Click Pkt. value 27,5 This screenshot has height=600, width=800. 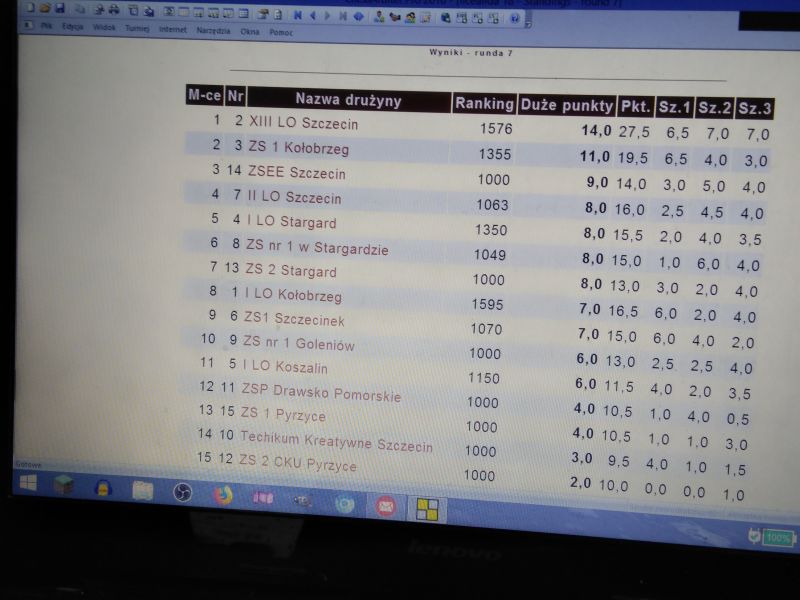pyautogui.click(x=634, y=132)
